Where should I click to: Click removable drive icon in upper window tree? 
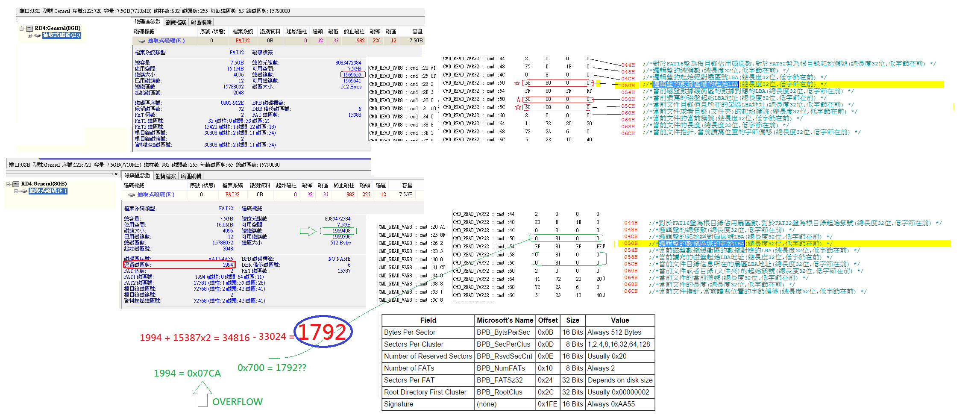tap(38, 35)
